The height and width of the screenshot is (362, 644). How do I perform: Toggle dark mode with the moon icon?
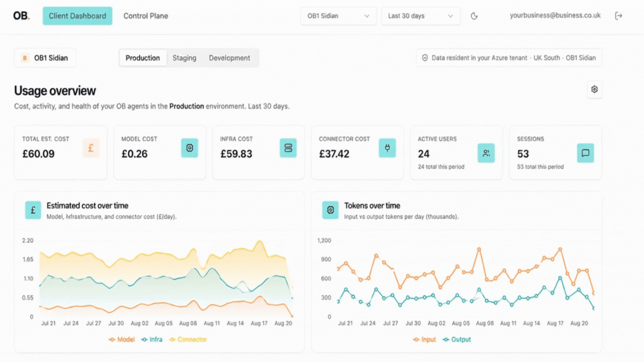[x=474, y=16]
